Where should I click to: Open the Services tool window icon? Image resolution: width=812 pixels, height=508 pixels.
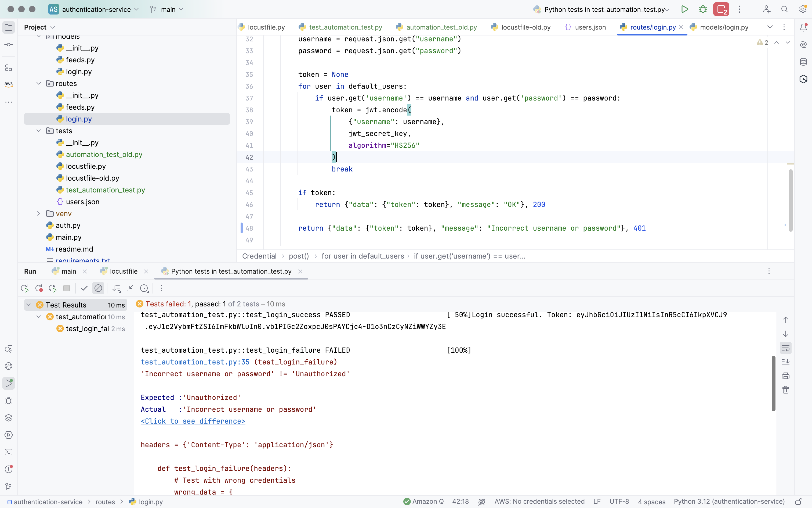pos(9,435)
